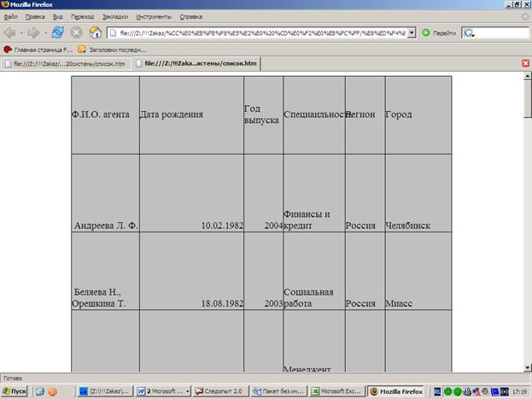Click the Финансы и кредит cell
The image size is (532, 399).
[x=314, y=193]
